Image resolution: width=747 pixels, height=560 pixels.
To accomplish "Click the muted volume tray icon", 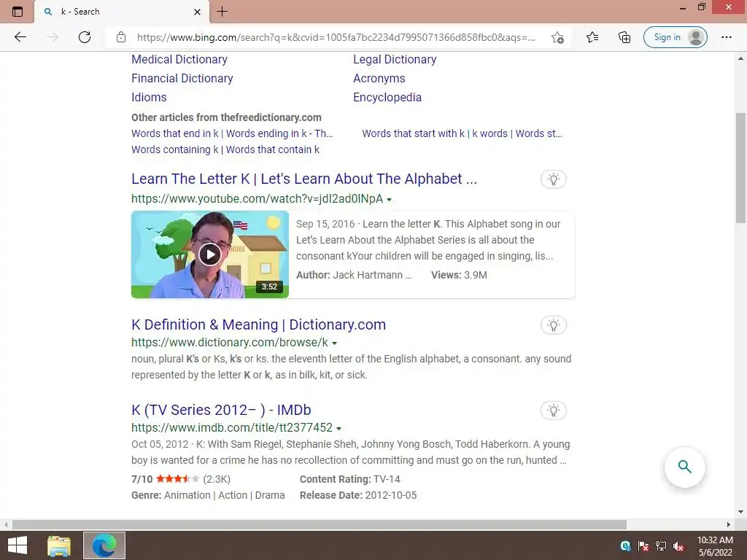I will [x=679, y=546].
